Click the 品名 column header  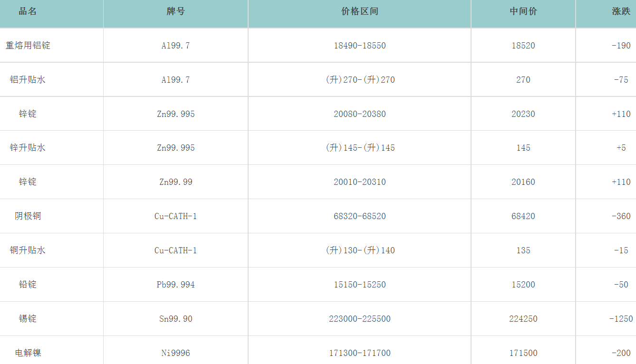[x=28, y=11]
